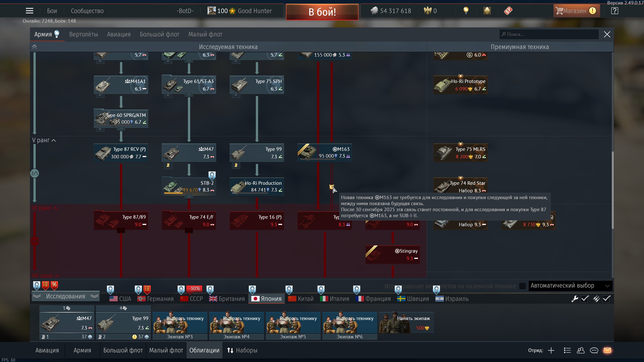Select the M41A1 vehicle card
644x362 pixels.
(x=121, y=85)
